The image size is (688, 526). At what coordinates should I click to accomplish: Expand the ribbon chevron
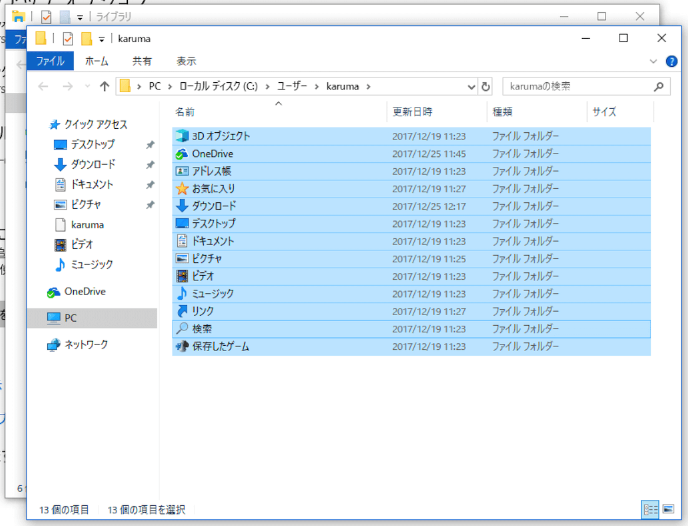(x=653, y=61)
